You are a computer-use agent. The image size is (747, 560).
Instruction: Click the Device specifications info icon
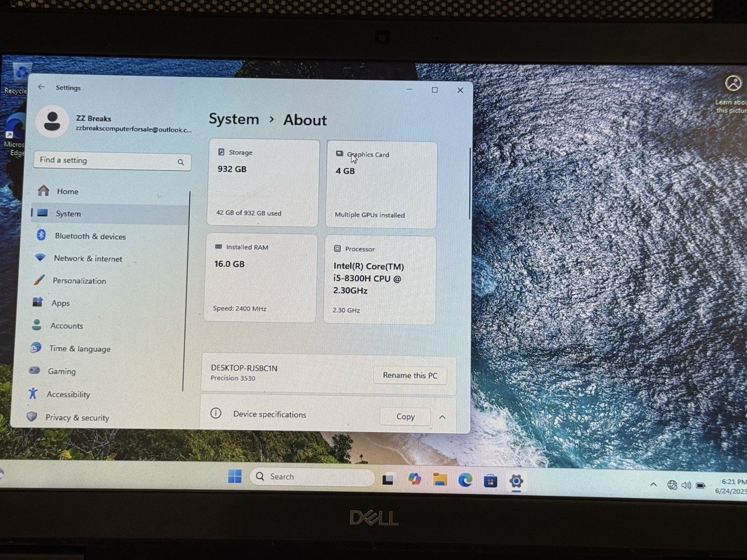tap(216, 413)
